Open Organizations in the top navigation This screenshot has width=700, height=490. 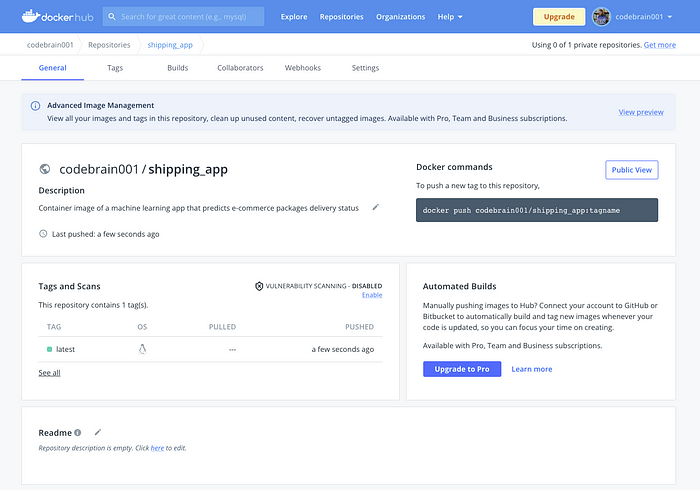400,17
